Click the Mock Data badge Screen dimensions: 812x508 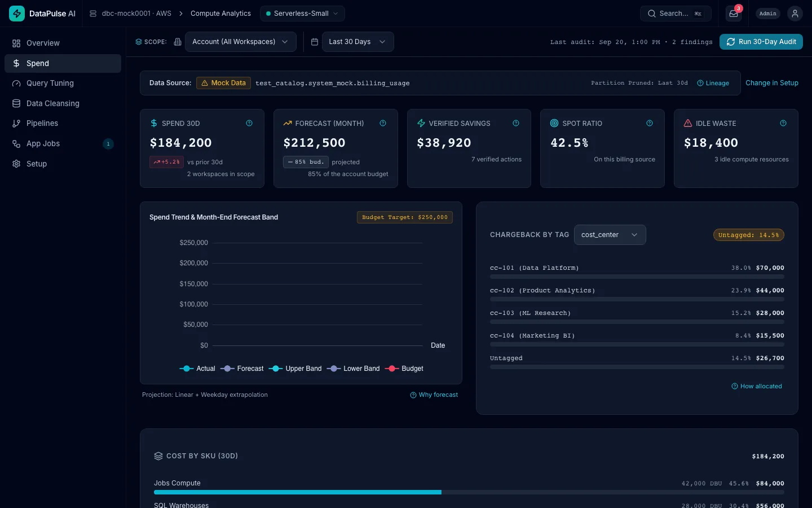click(x=224, y=83)
